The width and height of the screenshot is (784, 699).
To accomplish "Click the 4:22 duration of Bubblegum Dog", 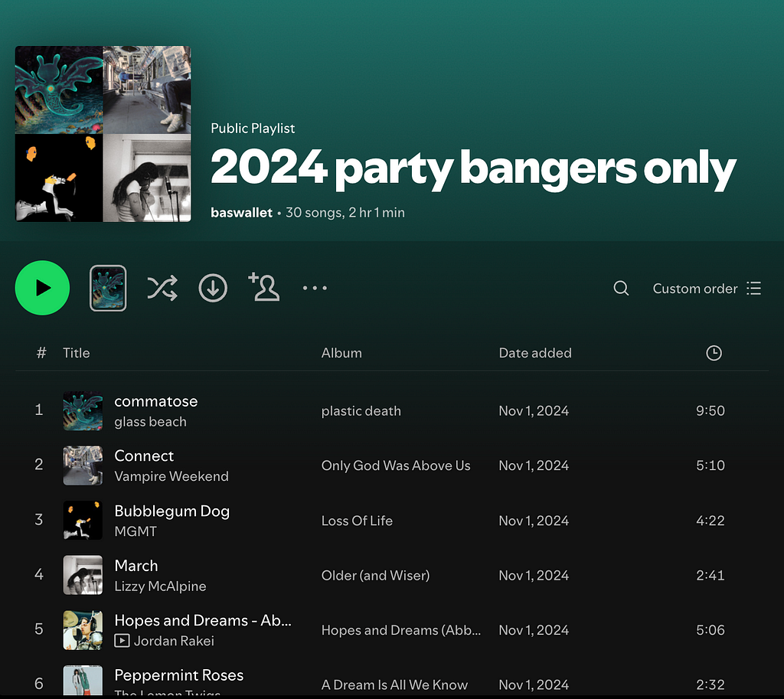I will click(x=710, y=521).
